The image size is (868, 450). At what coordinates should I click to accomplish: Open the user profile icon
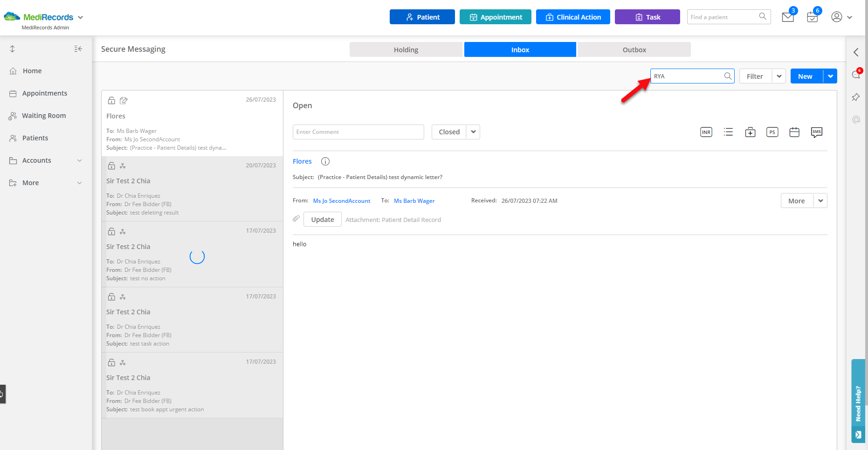837,17
